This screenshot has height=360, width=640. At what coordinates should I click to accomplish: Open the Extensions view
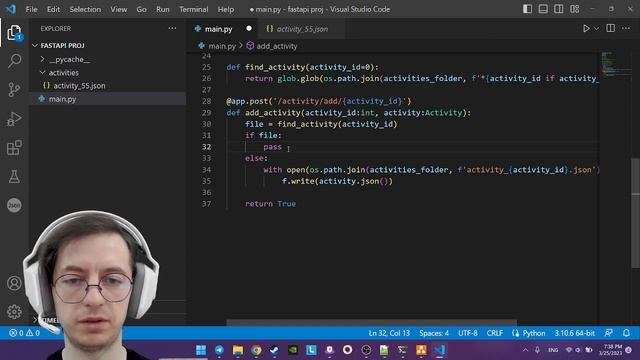pyautogui.click(x=14, y=148)
